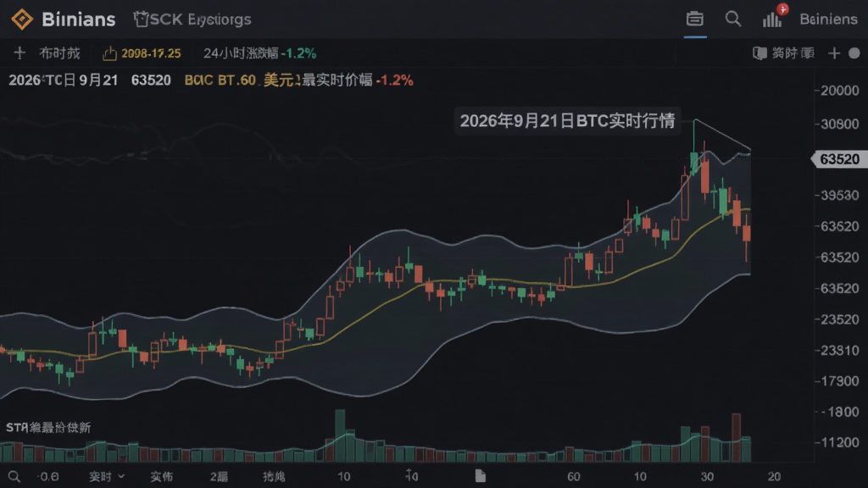Open the wallet card icon in header

(x=695, y=19)
